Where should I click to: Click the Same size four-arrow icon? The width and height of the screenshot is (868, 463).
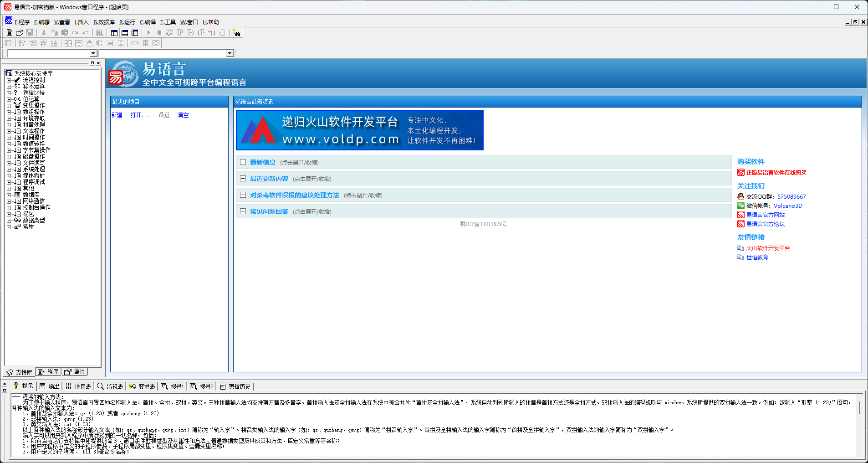tap(156, 43)
